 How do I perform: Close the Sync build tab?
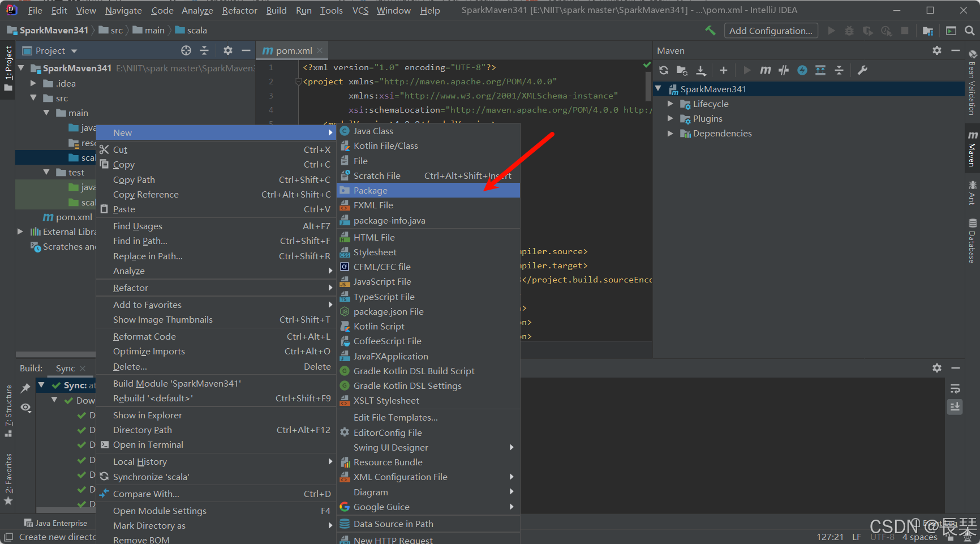click(83, 368)
